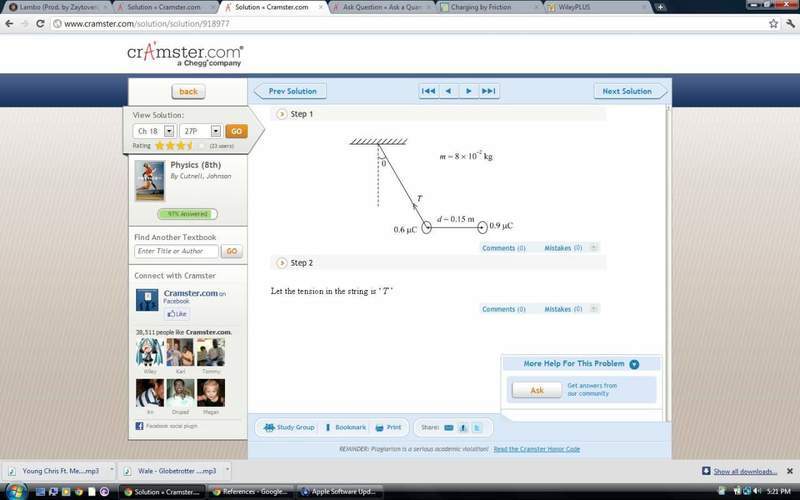Close the downloads bar
The image size is (800, 500).
click(790, 471)
